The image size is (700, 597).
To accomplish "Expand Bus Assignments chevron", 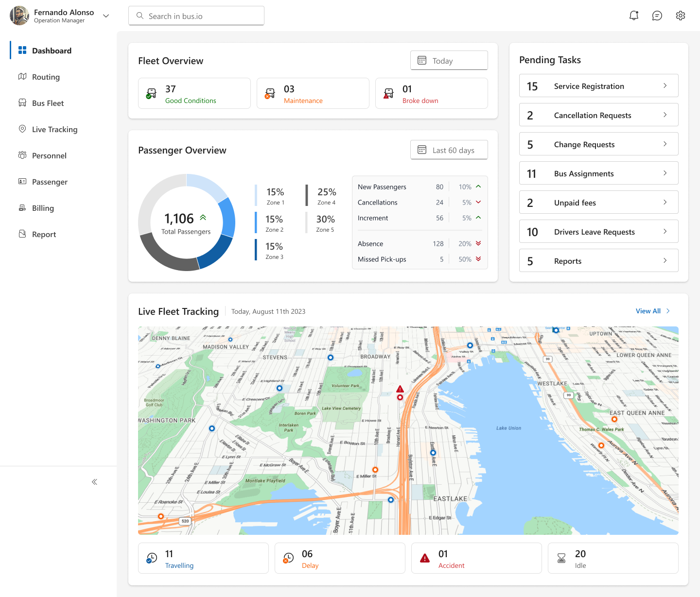I will [665, 173].
